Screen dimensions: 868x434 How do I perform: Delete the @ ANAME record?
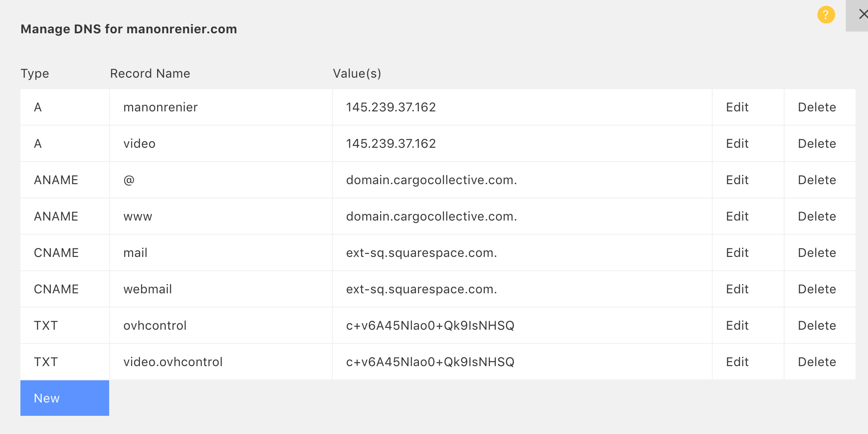point(817,180)
